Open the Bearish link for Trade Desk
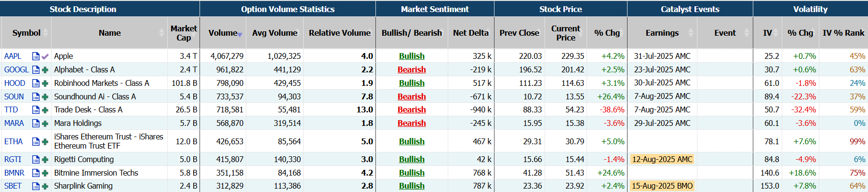 (412, 110)
